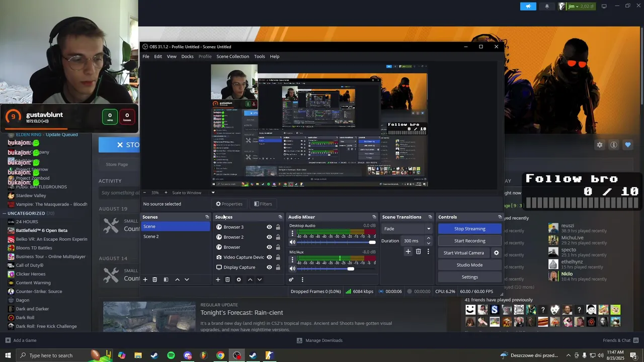Move source down with Sources down arrow

pos(260,280)
